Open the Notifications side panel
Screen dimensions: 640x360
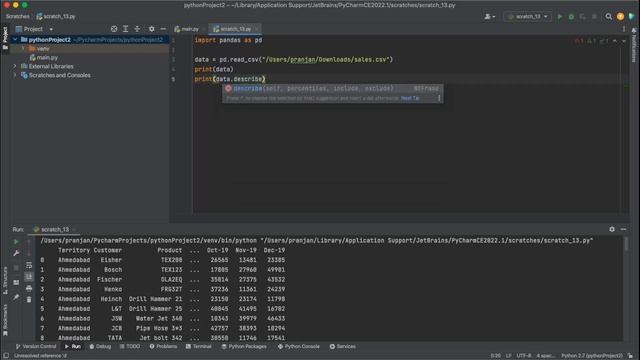coord(634,46)
